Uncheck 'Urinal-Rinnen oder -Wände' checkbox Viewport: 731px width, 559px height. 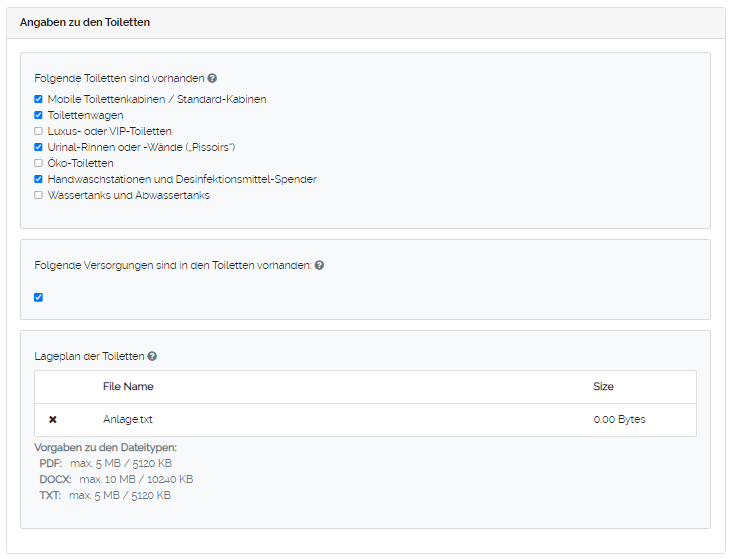tap(38, 147)
